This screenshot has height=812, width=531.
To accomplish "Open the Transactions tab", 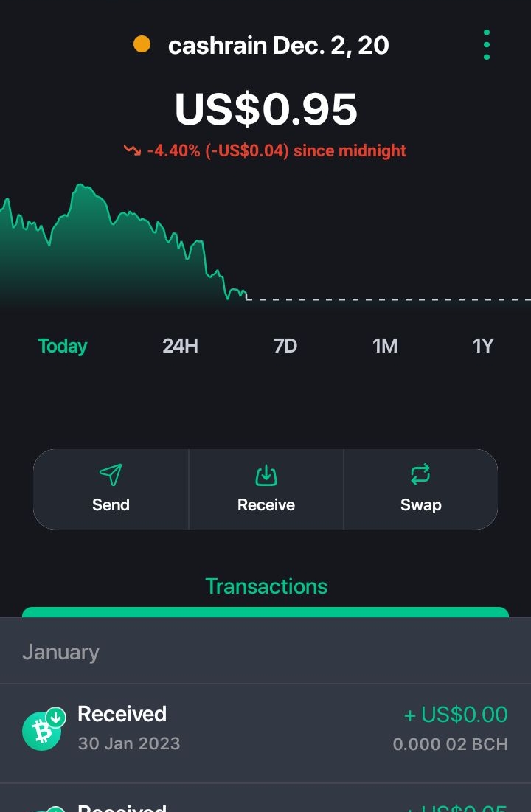I will pyautogui.click(x=266, y=587).
